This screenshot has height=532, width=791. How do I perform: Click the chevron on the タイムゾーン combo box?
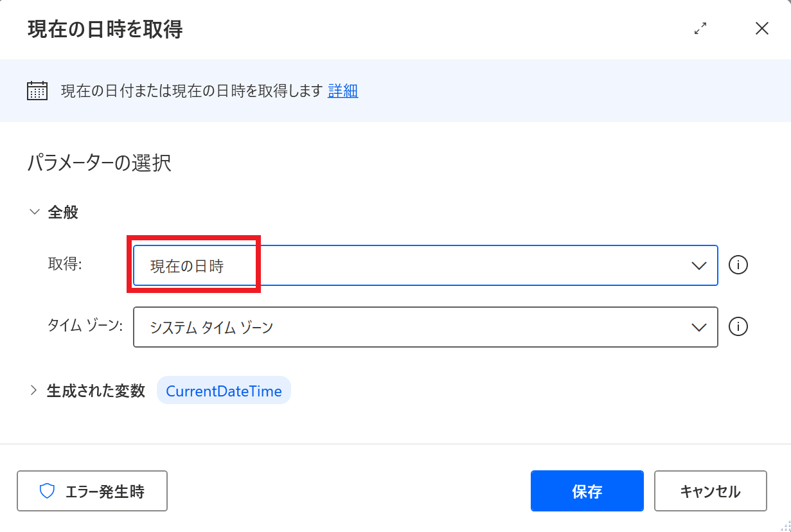[699, 327]
